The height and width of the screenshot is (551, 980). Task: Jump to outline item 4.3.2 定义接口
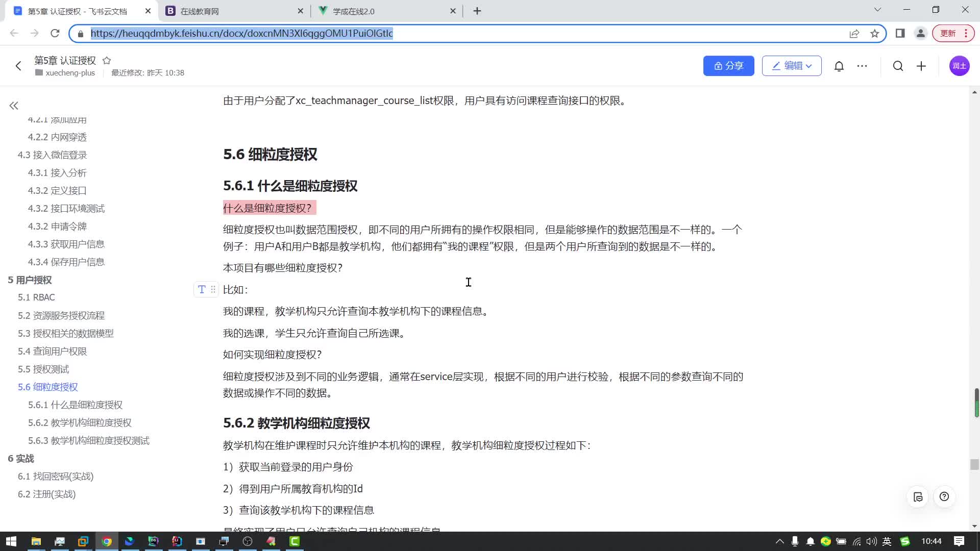[x=57, y=191]
